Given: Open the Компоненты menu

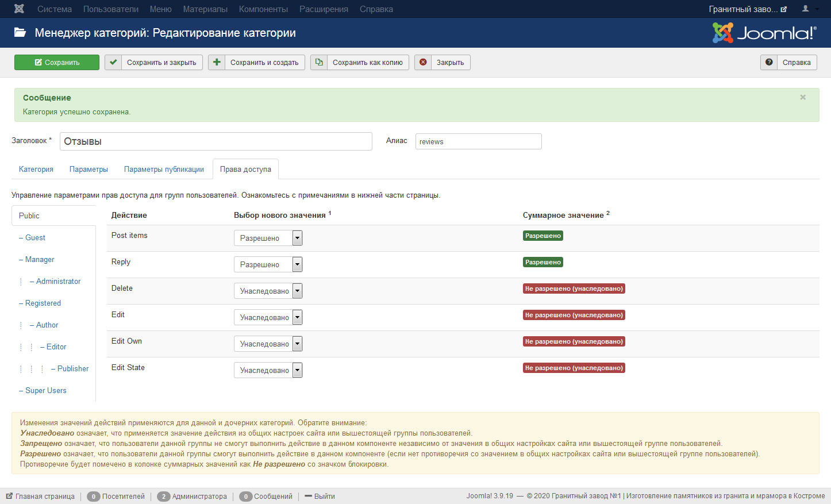Looking at the screenshot, I should [263, 9].
